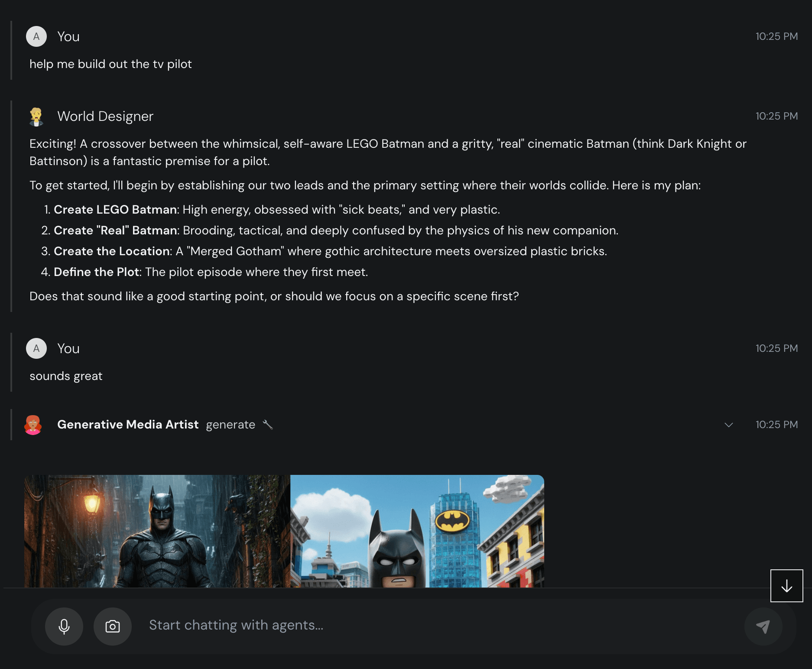Click the 'A' avatar beside sounds great
The height and width of the screenshot is (669, 812).
tap(36, 348)
